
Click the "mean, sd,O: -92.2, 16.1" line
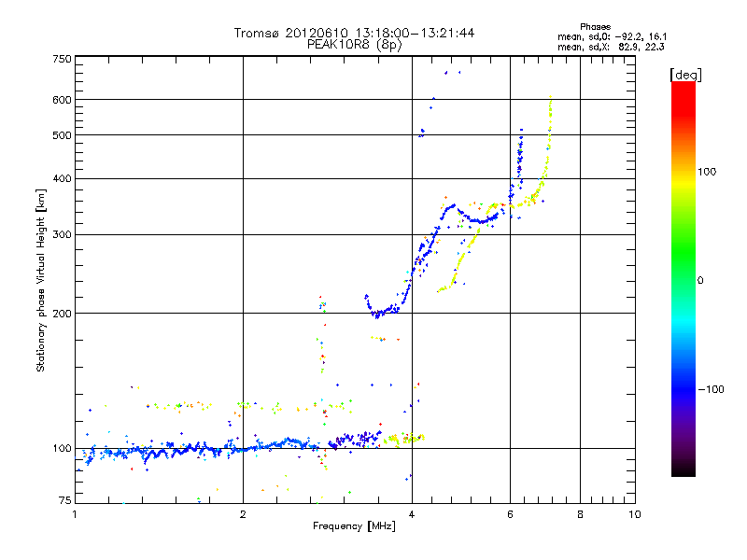click(x=613, y=36)
